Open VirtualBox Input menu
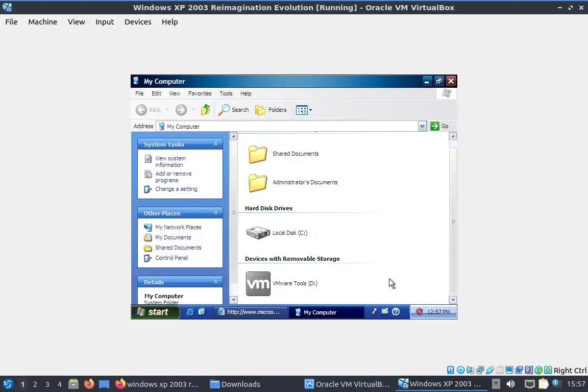Viewport: 588px width, 392px height. point(105,22)
